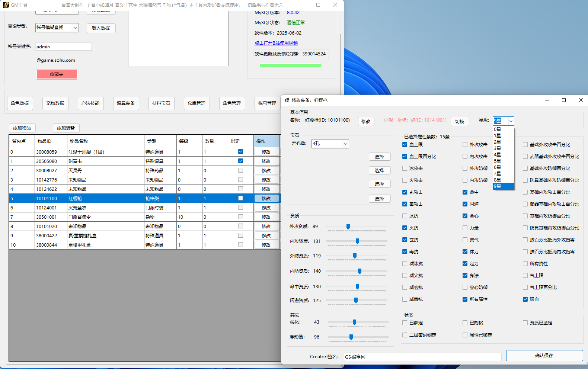
Task: Expand the 查询类型 combo box
Action: tap(75, 28)
